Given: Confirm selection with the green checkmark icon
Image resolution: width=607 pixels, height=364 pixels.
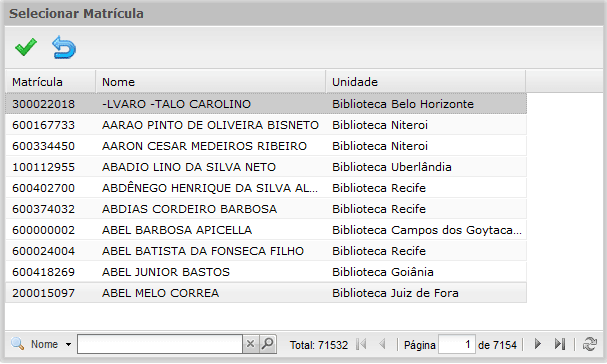Looking at the screenshot, I should 26,47.
